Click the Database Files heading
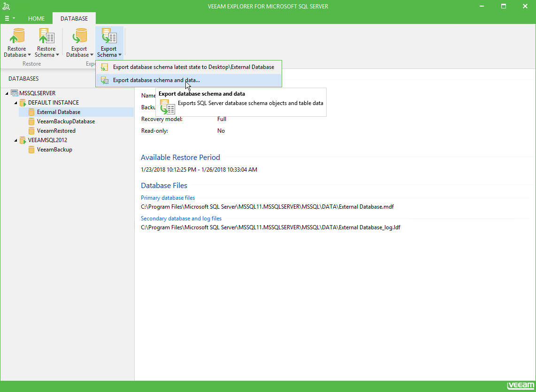The image size is (536, 392). coord(164,186)
